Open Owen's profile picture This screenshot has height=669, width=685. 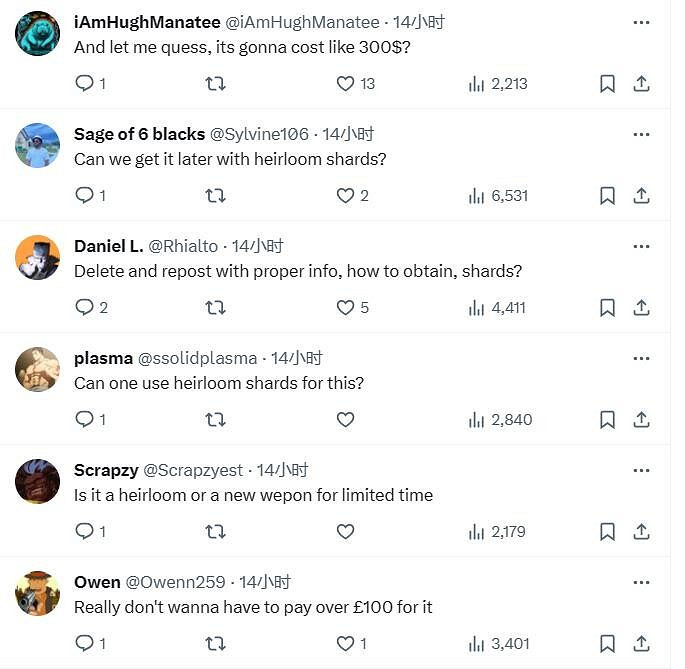[38, 594]
